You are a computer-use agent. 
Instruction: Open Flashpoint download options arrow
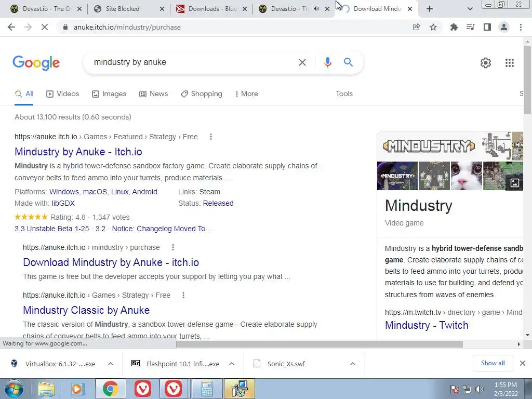[232, 364]
